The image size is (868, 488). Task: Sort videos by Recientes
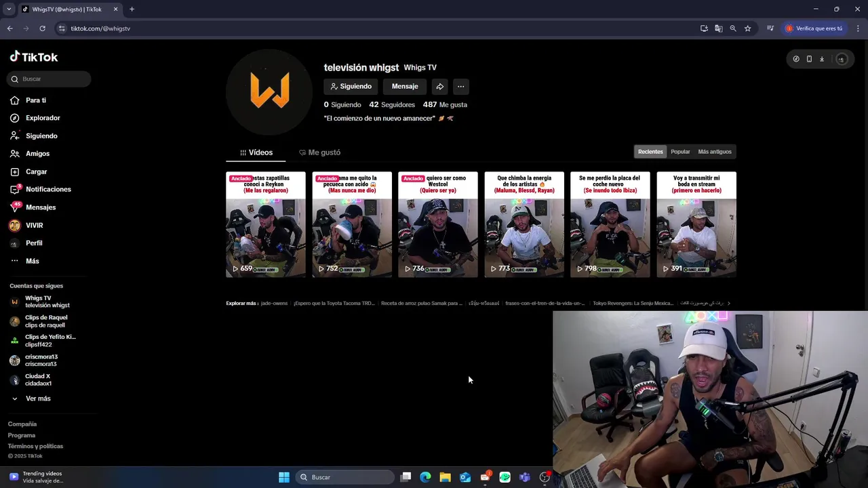(650, 152)
